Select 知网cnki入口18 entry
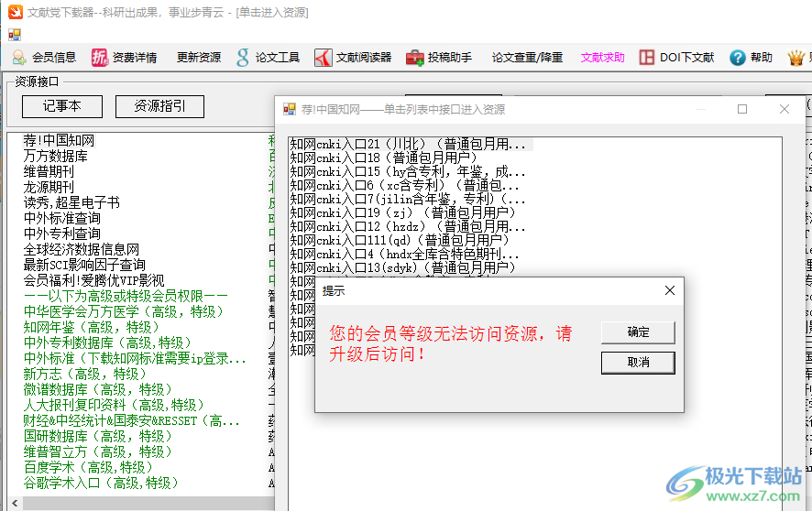Screen dimensions: 812x511 click(383, 158)
